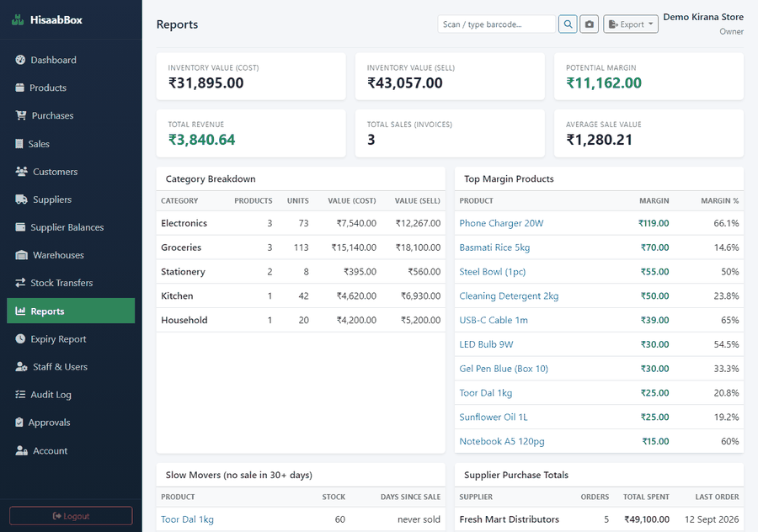Go to Stock Transfers
Screen dimensions: 758x532
tap(71, 283)
